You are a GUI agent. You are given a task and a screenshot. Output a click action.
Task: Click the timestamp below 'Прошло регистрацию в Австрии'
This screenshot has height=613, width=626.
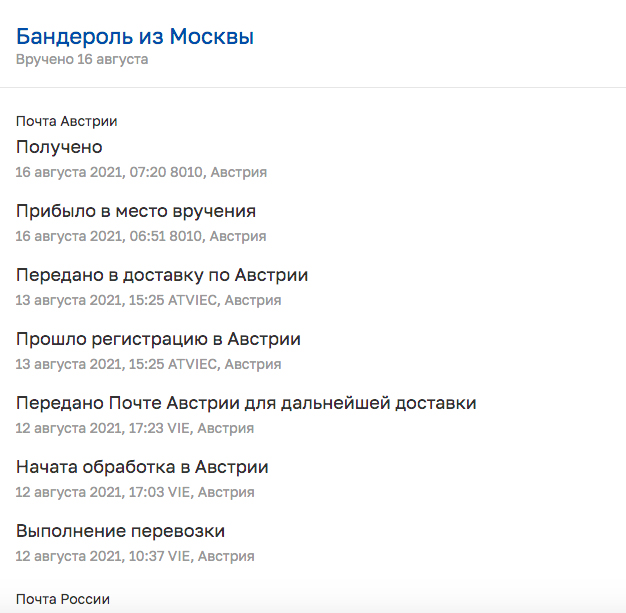(148, 364)
